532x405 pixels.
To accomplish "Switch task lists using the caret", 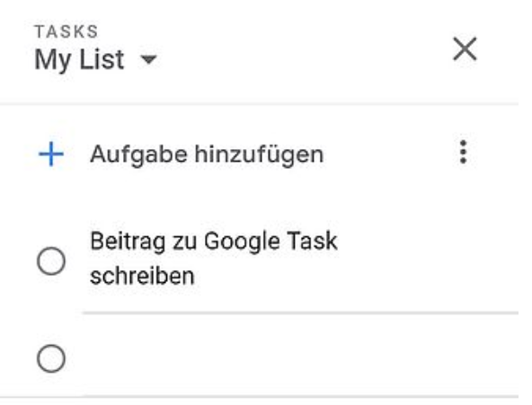I will click(148, 59).
